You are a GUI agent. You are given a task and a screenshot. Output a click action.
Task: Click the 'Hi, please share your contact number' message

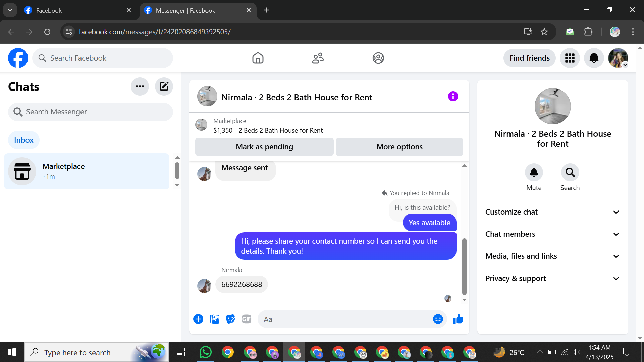pos(345,246)
